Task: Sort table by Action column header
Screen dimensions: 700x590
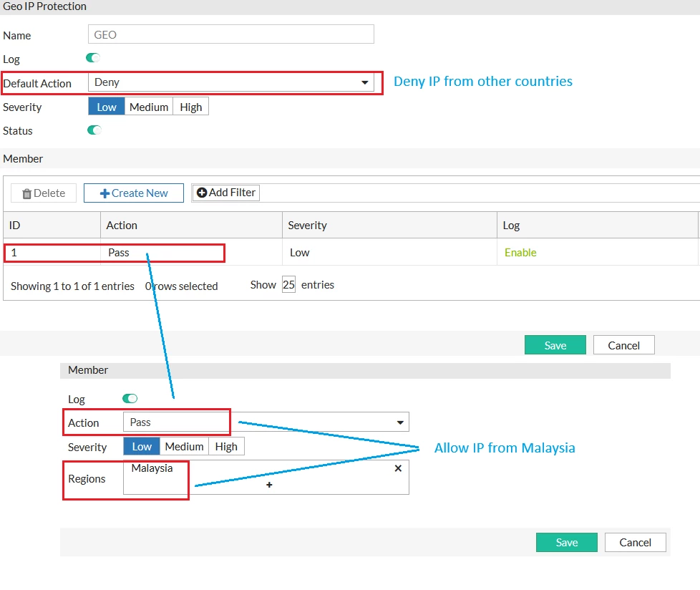Action: [x=192, y=225]
